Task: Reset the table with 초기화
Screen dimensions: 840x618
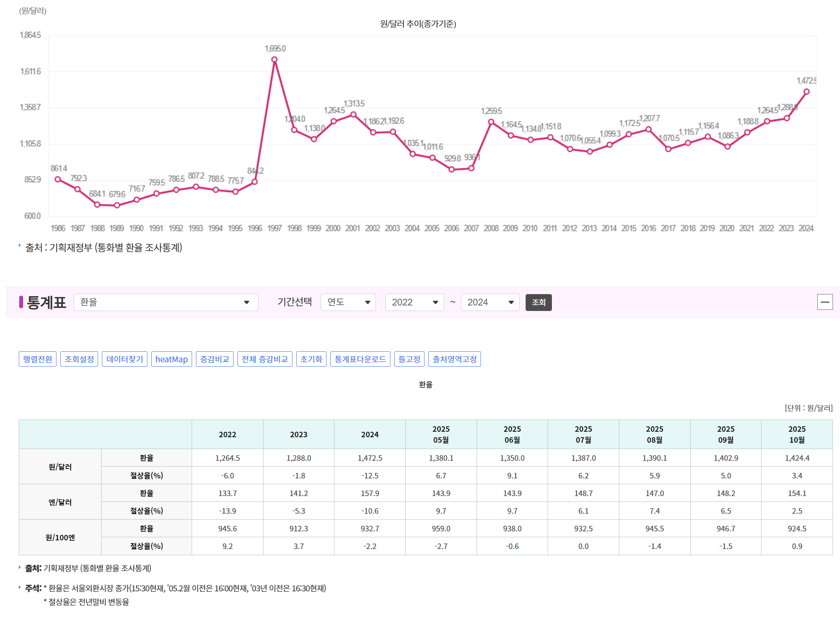Action: click(x=311, y=359)
